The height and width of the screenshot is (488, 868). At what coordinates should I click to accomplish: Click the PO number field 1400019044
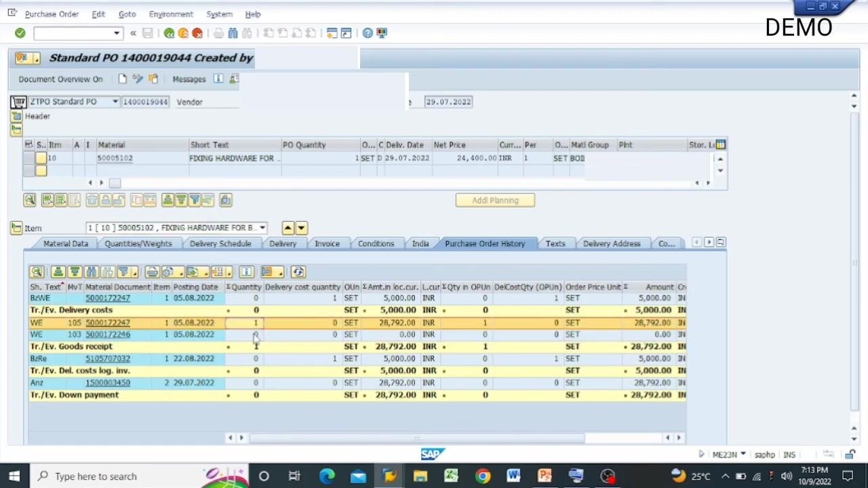point(145,102)
